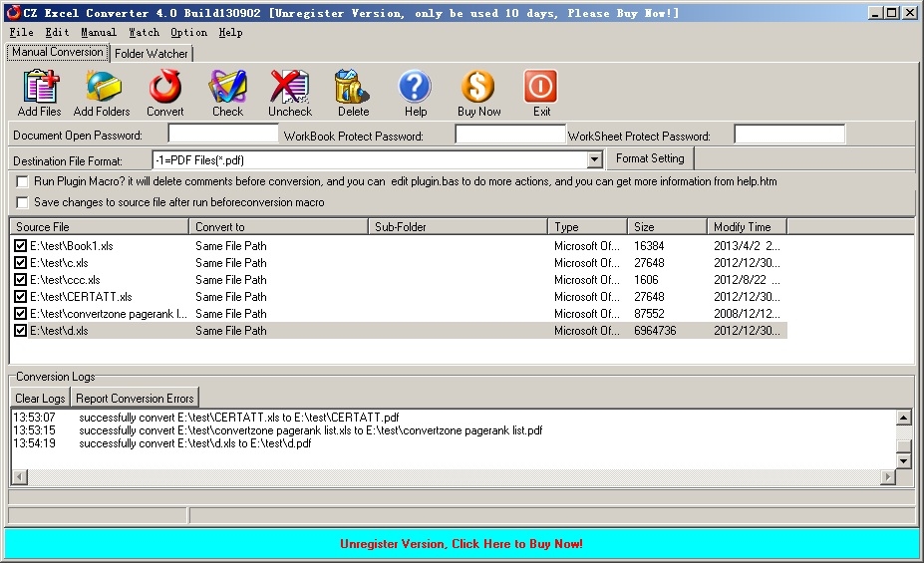The width and height of the screenshot is (924, 563).
Task: Click the 13:53:07 CERTATT log entry
Action: pos(206,418)
